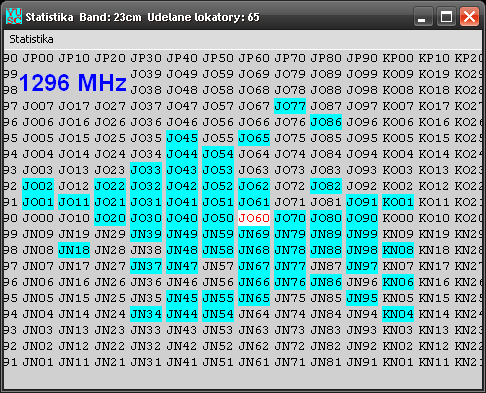Click the JN09 locator cell
The height and width of the screenshot is (393, 486).
(38, 234)
